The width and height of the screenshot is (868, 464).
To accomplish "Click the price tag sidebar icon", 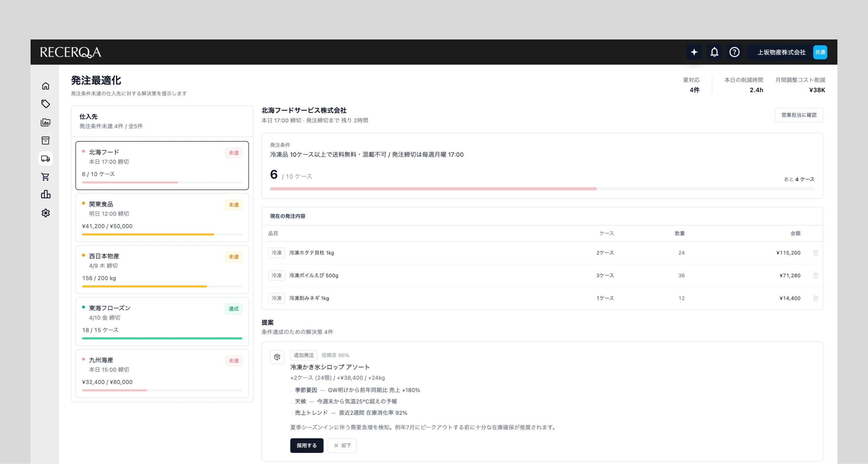I will [45, 104].
